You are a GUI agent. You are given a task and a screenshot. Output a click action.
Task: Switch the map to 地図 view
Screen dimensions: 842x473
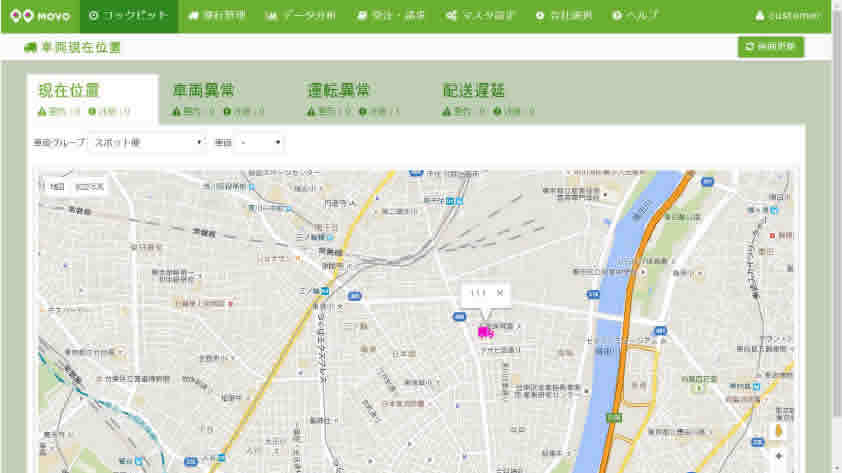click(57, 186)
